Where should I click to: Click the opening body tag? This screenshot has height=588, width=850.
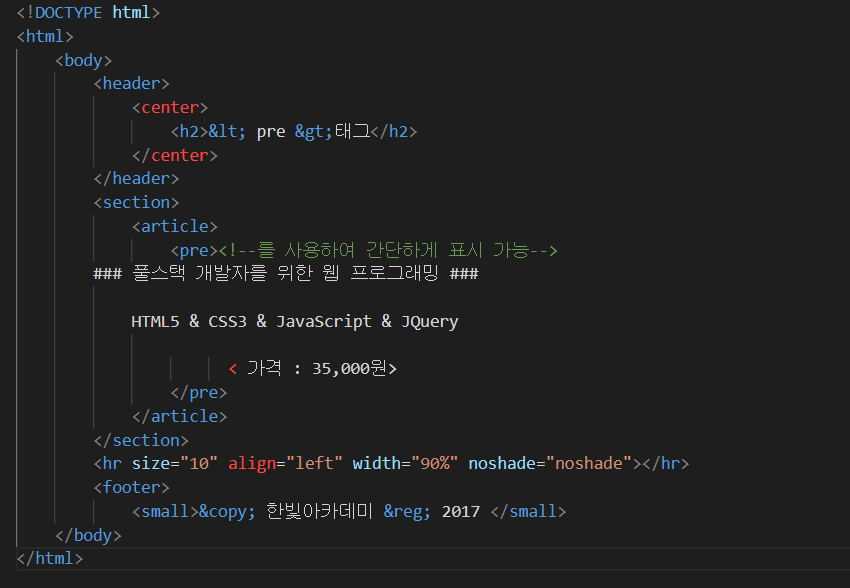pos(83,60)
